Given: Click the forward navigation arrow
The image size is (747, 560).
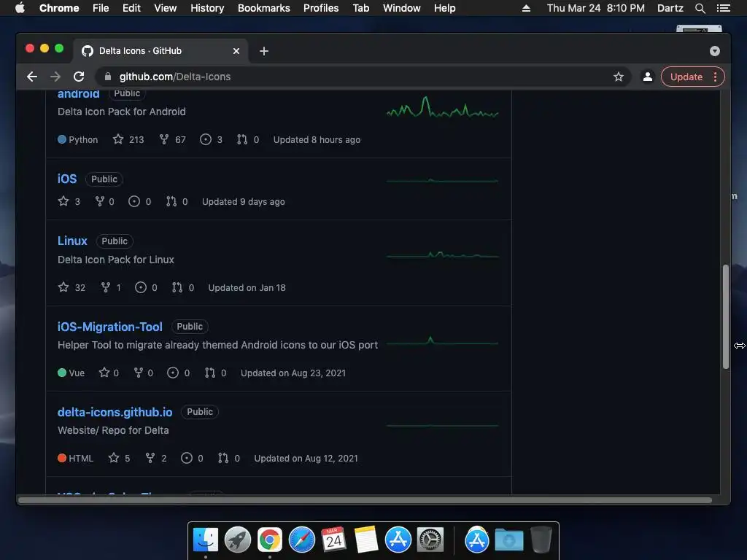Looking at the screenshot, I should 55,77.
